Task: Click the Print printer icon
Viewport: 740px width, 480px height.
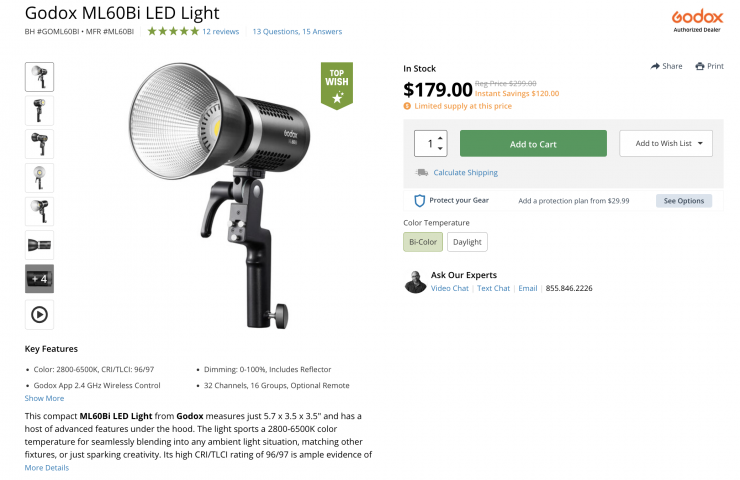Action: click(700, 66)
